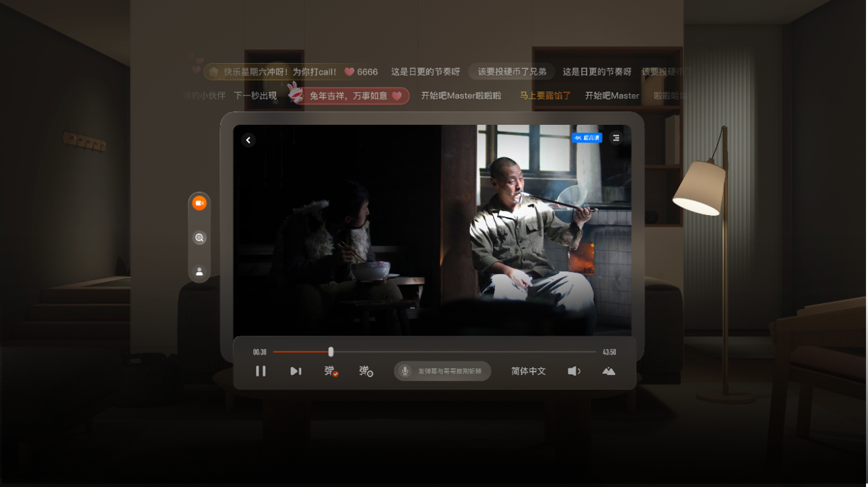
Task: Open danmaku settings icon
Action: pos(366,371)
